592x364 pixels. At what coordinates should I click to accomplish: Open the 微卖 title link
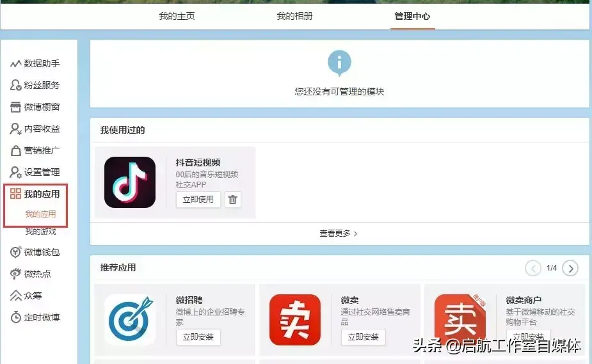tap(349, 300)
